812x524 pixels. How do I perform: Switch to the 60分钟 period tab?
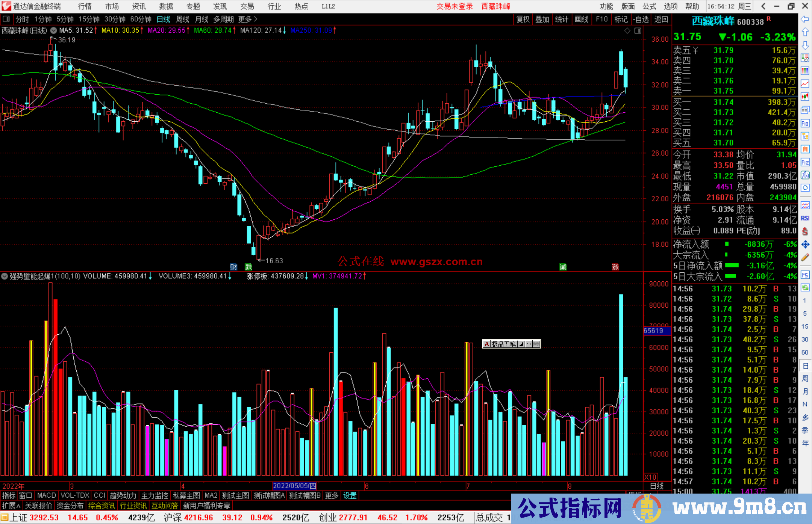pos(141,19)
